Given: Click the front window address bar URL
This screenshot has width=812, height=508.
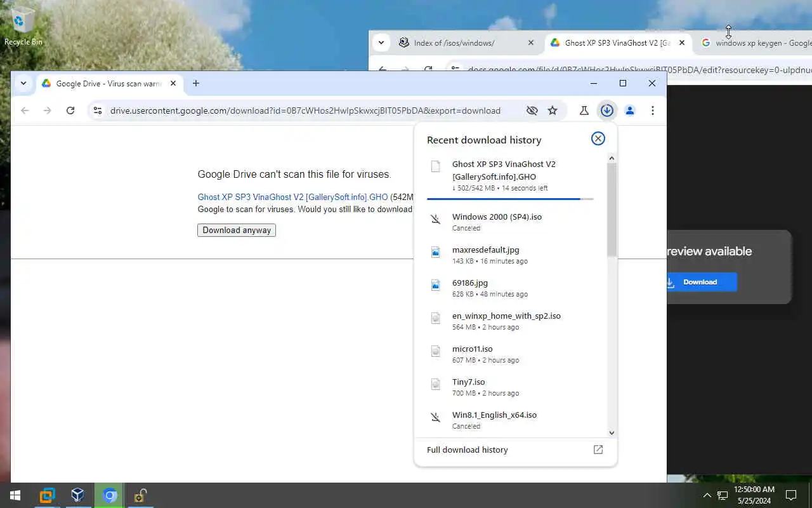Looking at the screenshot, I should (305, 110).
